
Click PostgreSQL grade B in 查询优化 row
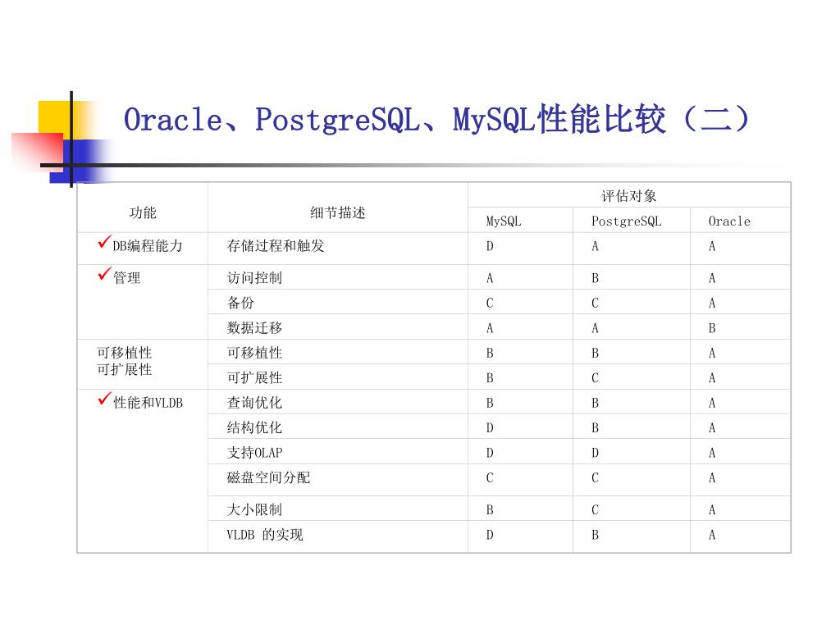point(596,404)
